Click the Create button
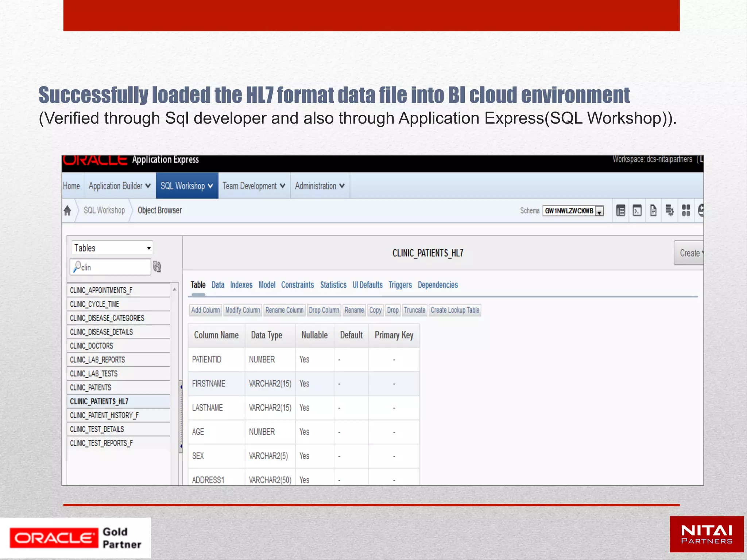This screenshot has height=560, width=747. pyautogui.click(x=689, y=253)
